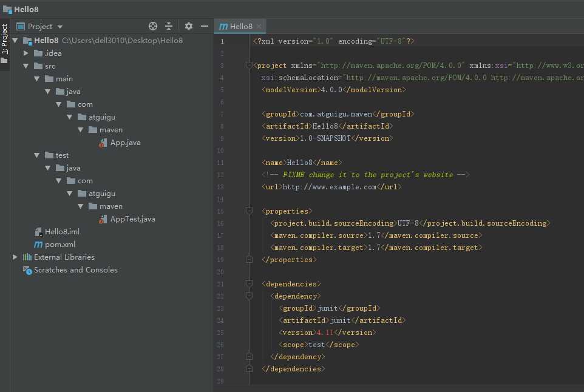Screen dimensions: 584x392
Task: Open Project panel settings gear
Action: [x=188, y=26]
